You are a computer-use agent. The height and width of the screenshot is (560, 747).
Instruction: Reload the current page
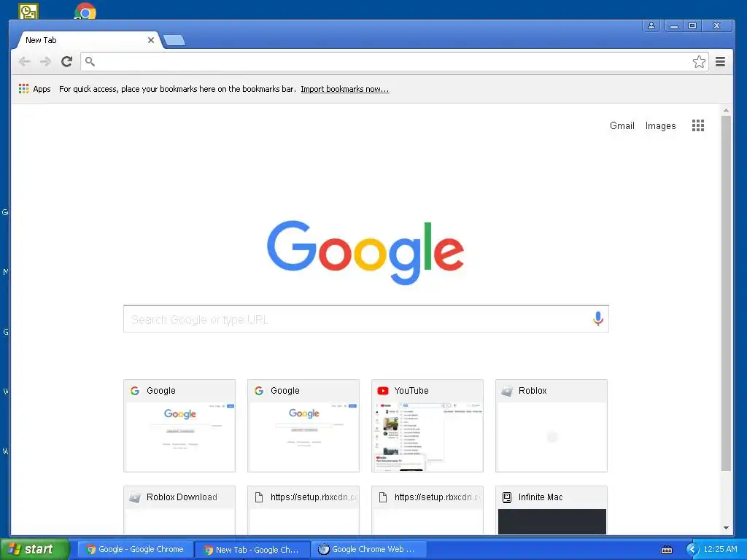[66, 61]
